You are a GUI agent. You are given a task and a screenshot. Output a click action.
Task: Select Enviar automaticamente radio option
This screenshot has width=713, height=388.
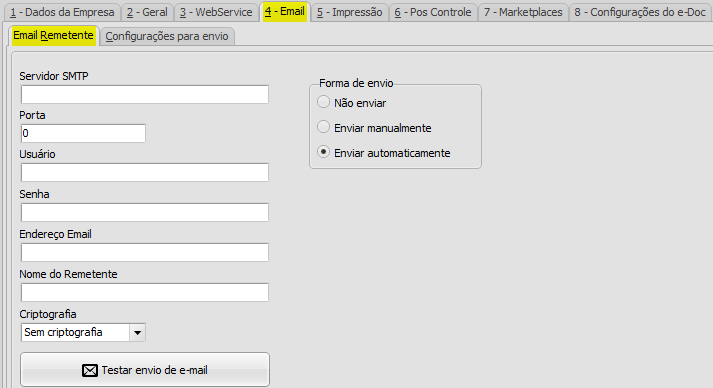click(x=323, y=152)
